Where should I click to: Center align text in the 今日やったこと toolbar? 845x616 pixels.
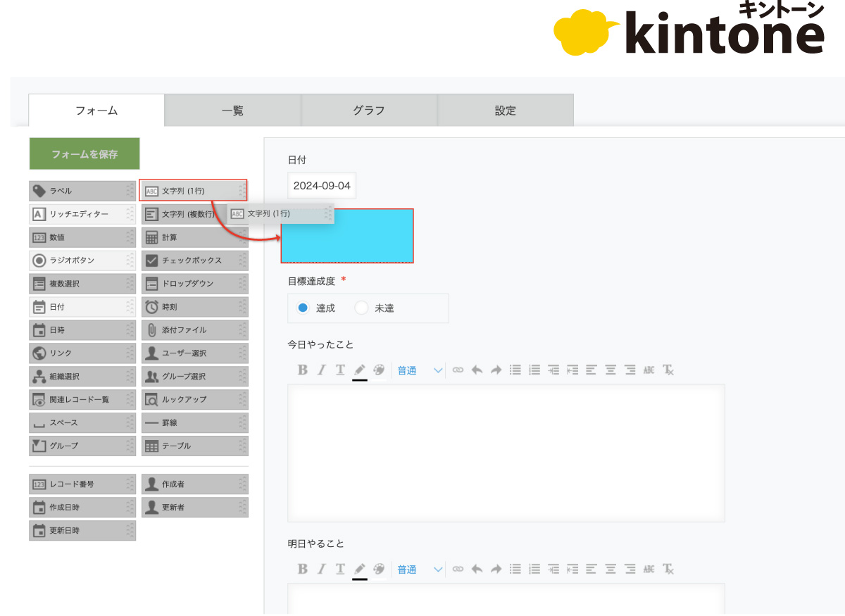point(611,370)
